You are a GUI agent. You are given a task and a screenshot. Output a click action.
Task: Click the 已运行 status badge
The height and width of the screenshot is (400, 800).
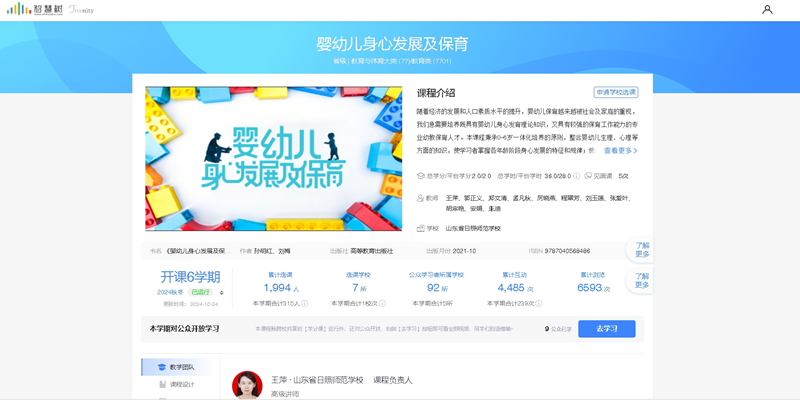point(201,292)
